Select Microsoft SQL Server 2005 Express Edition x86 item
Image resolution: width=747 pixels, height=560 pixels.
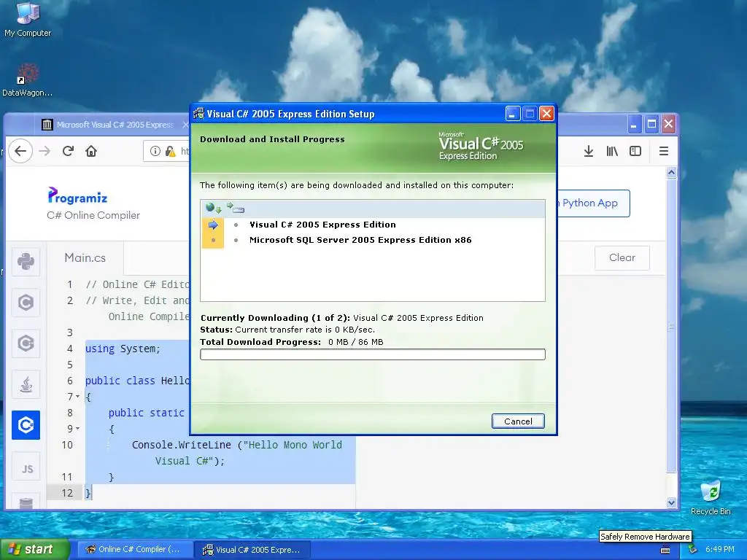tap(360, 240)
